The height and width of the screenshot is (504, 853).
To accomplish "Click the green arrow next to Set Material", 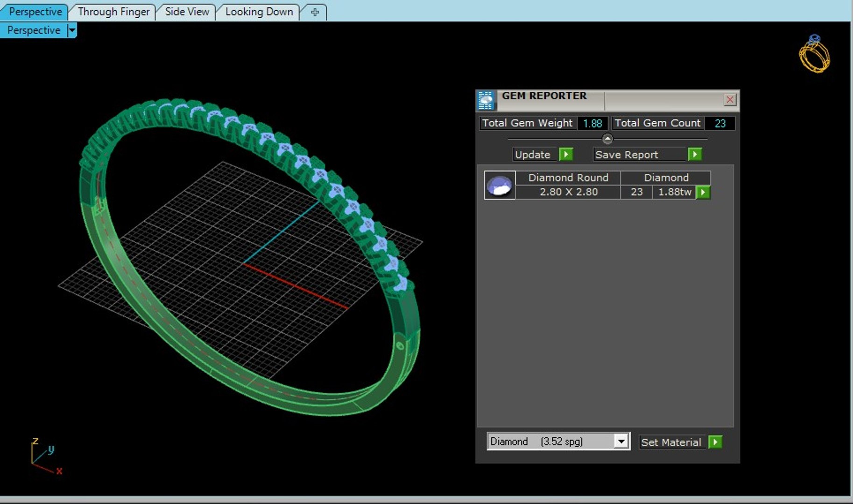I will tap(715, 442).
